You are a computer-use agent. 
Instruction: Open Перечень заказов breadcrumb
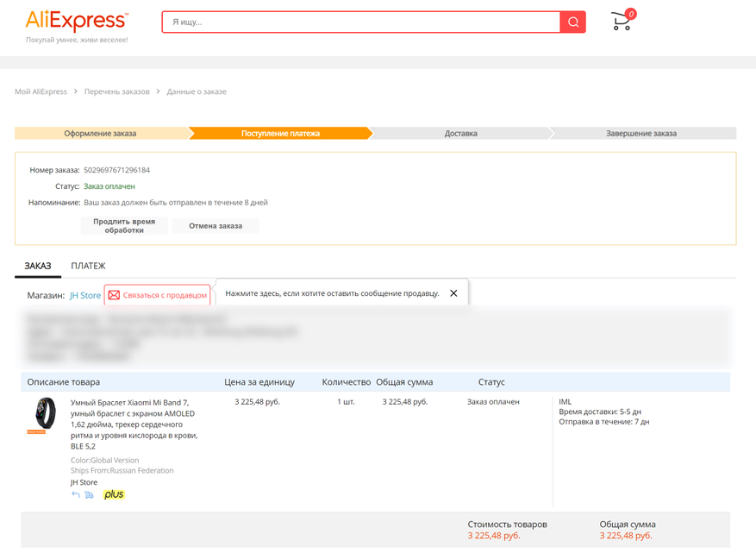[117, 91]
